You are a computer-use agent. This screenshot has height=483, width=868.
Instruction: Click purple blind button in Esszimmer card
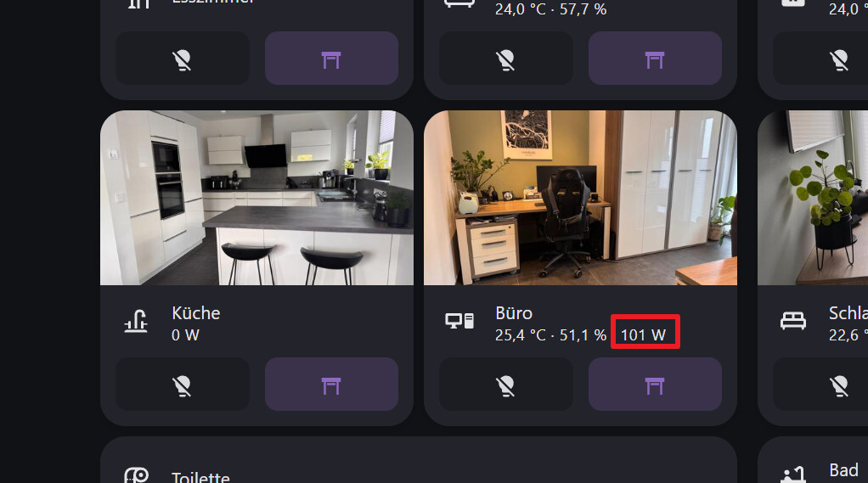tap(331, 58)
